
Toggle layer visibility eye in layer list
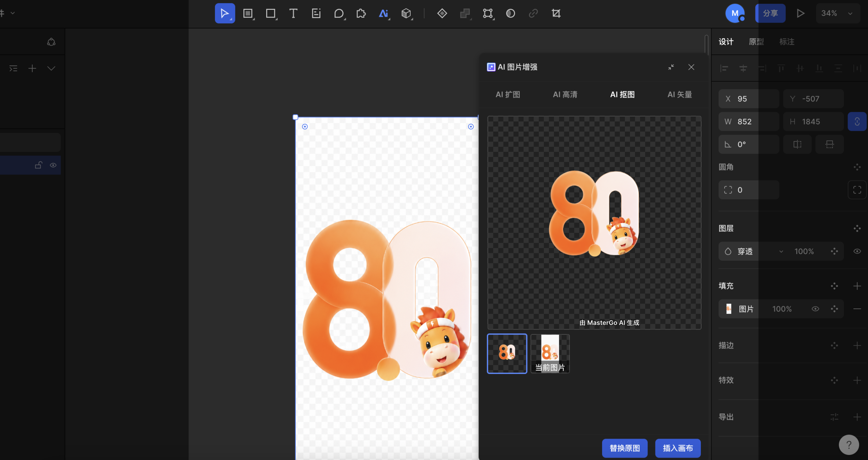pos(53,165)
